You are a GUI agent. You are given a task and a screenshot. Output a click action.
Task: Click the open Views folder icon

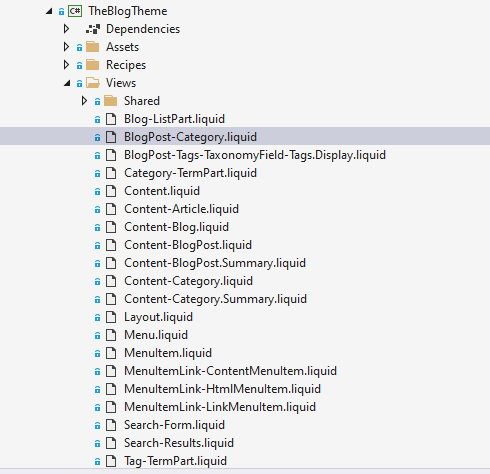pyautogui.click(x=93, y=83)
